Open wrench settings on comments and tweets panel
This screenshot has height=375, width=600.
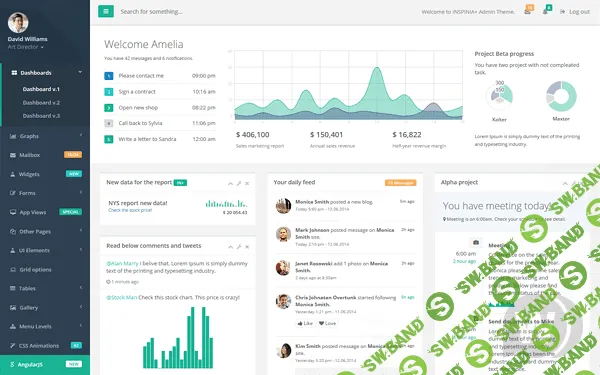[239, 247]
